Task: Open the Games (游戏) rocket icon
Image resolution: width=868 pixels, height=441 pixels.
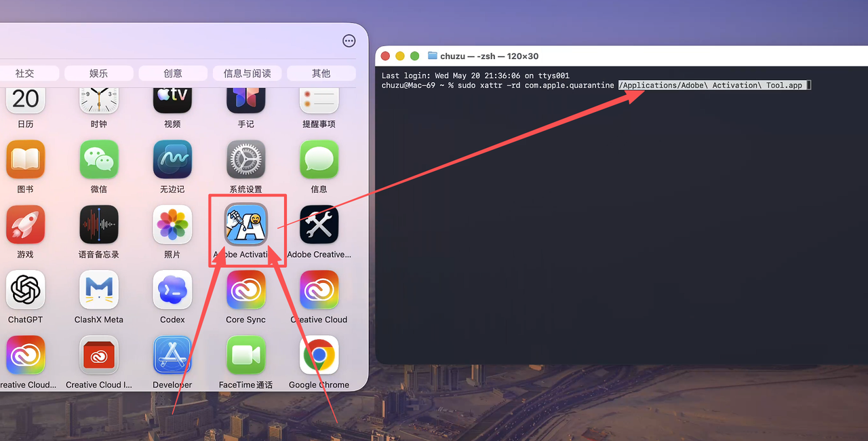Action: [26, 225]
